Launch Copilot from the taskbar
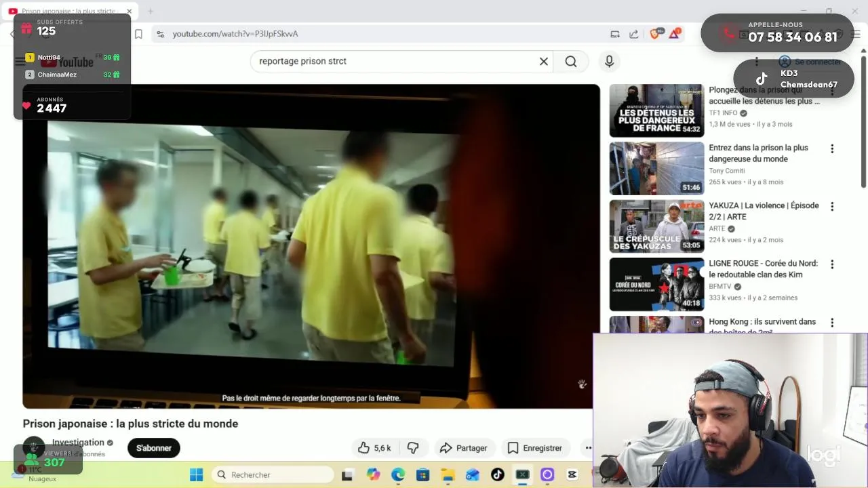This screenshot has width=868, height=488. point(373,474)
